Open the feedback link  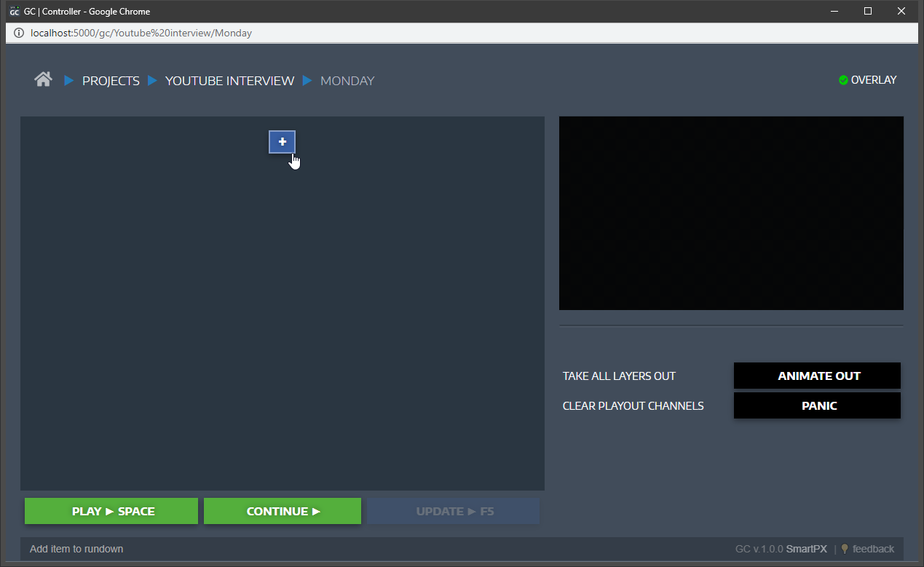tap(873, 549)
